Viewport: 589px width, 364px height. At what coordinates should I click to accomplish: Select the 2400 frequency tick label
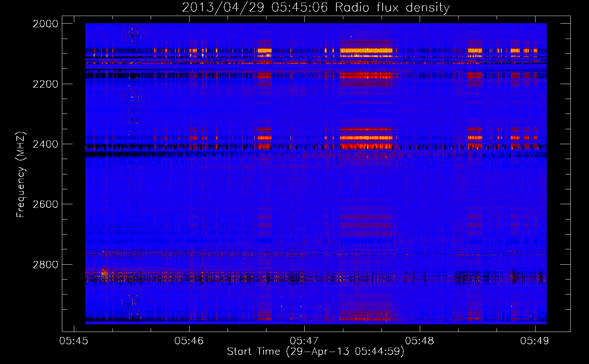tap(46, 144)
